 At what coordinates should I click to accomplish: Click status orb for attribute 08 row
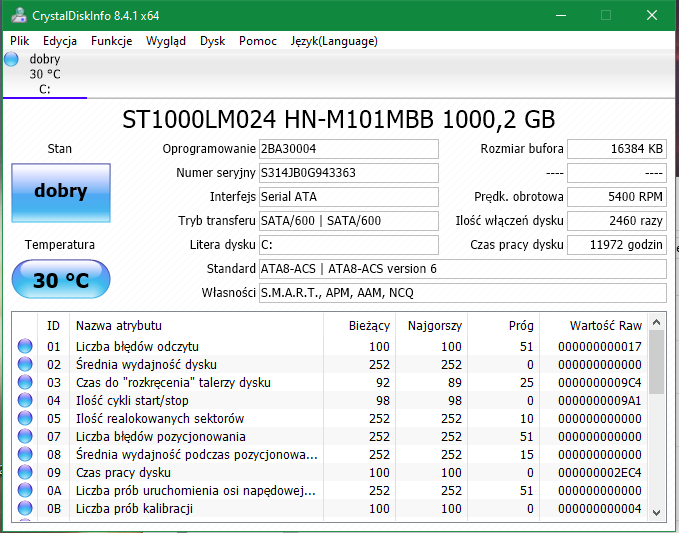click(25, 455)
